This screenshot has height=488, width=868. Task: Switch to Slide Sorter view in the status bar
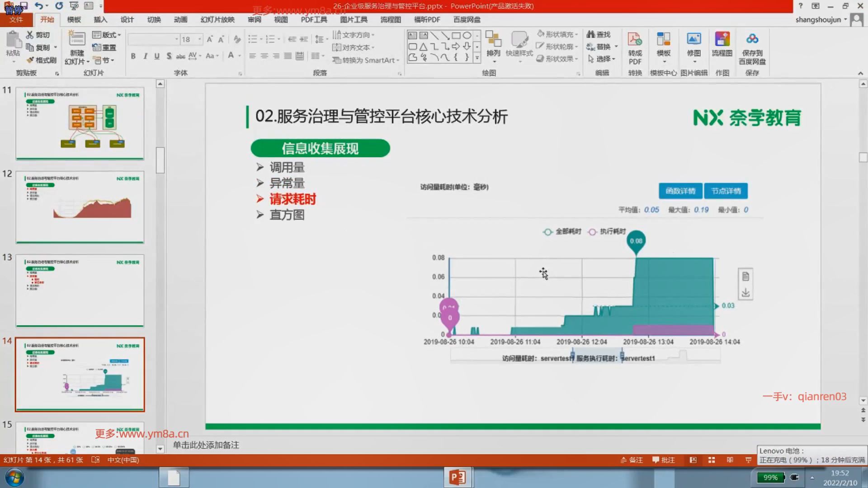point(712,460)
